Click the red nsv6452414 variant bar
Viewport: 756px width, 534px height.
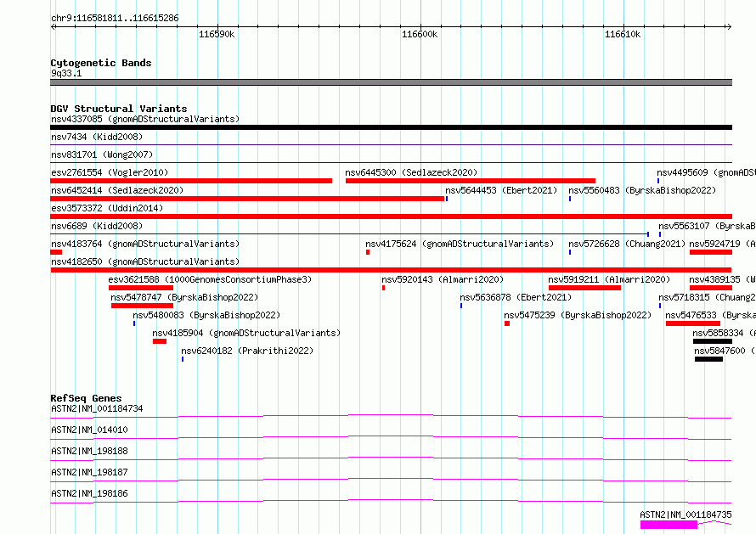(247, 199)
